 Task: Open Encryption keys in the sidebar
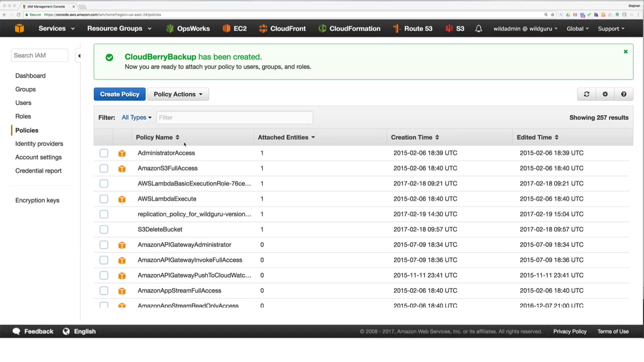(x=37, y=201)
